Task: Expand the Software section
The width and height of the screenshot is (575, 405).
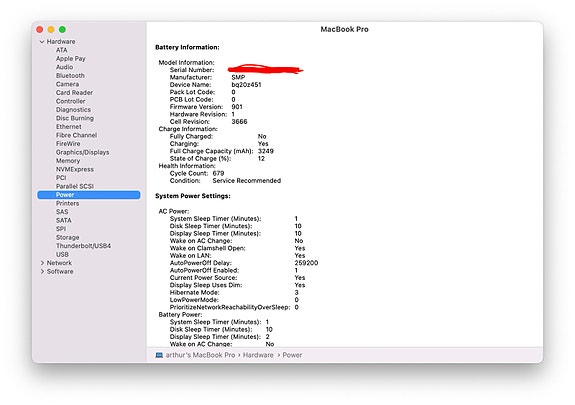Action: tap(42, 271)
